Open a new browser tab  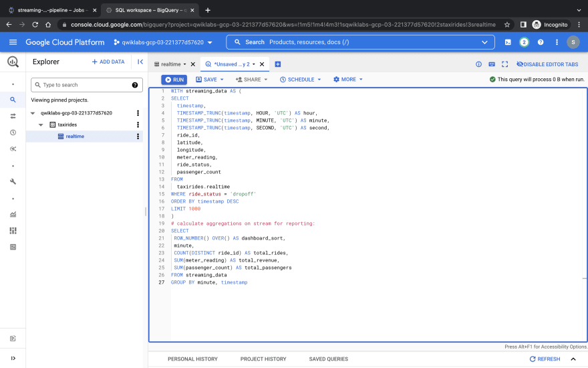pyautogui.click(x=208, y=10)
